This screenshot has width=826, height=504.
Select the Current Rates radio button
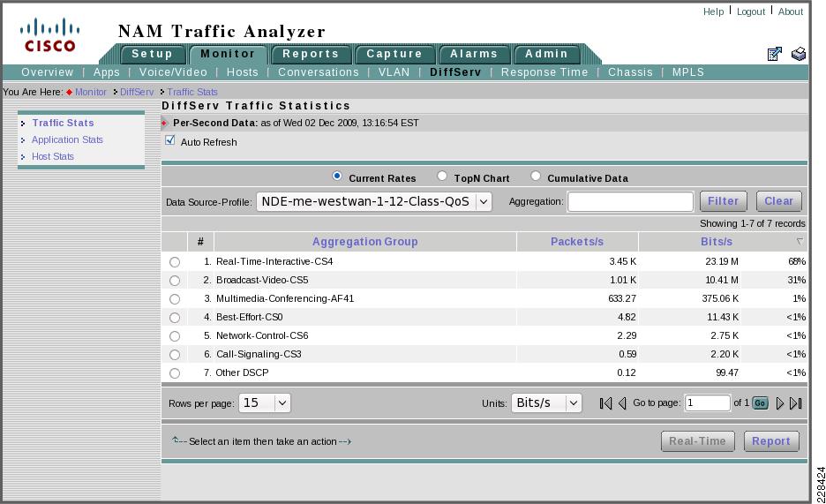click(x=337, y=176)
